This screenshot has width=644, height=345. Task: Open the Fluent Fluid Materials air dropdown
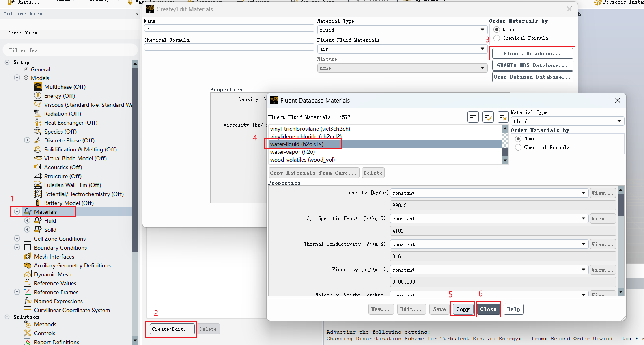402,49
